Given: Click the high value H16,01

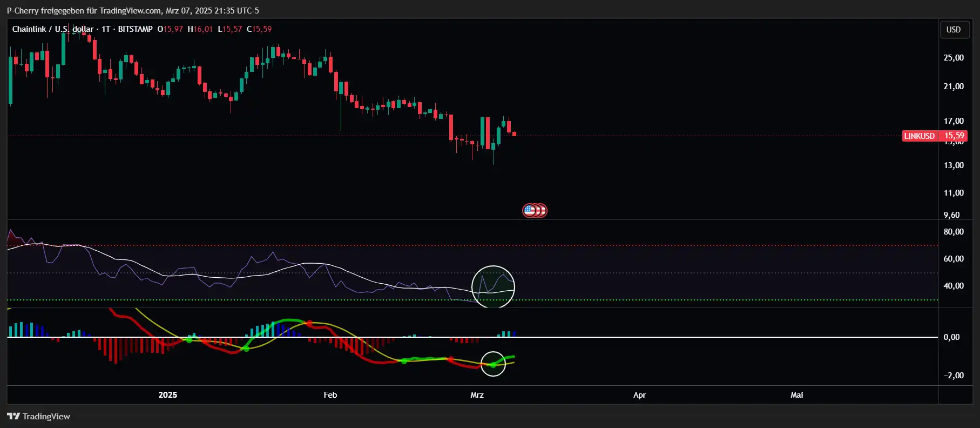Looking at the screenshot, I should tap(200, 29).
